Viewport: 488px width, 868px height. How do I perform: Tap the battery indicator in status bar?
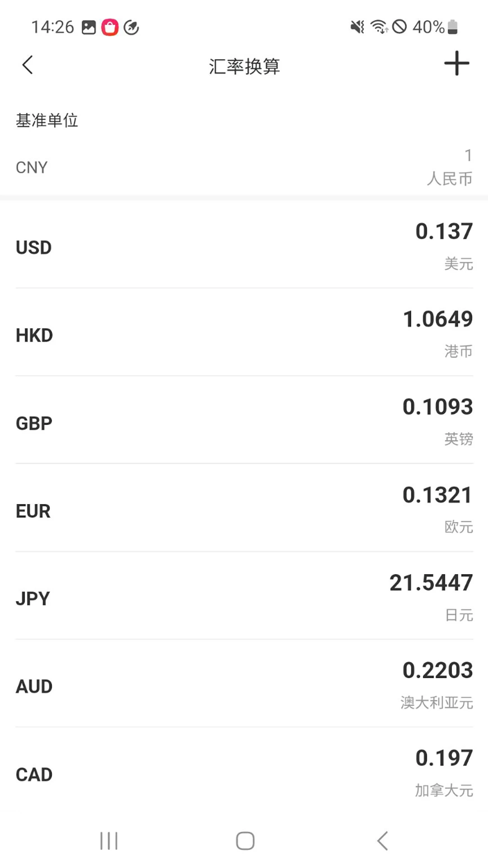point(453,27)
